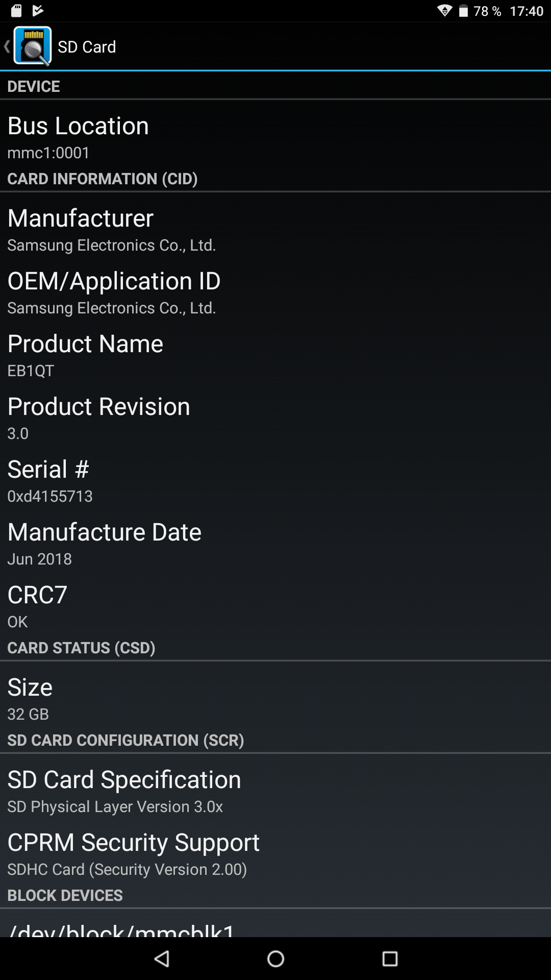Image resolution: width=551 pixels, height=980 pixels.
Task: Open Recent Apps square button
Action: pyautogui.click(x=390, y=959)
